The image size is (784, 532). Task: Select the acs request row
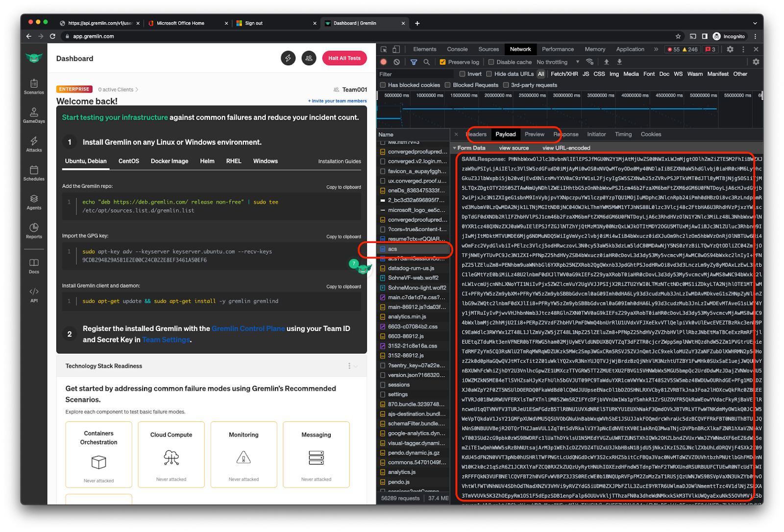(414, 249)
